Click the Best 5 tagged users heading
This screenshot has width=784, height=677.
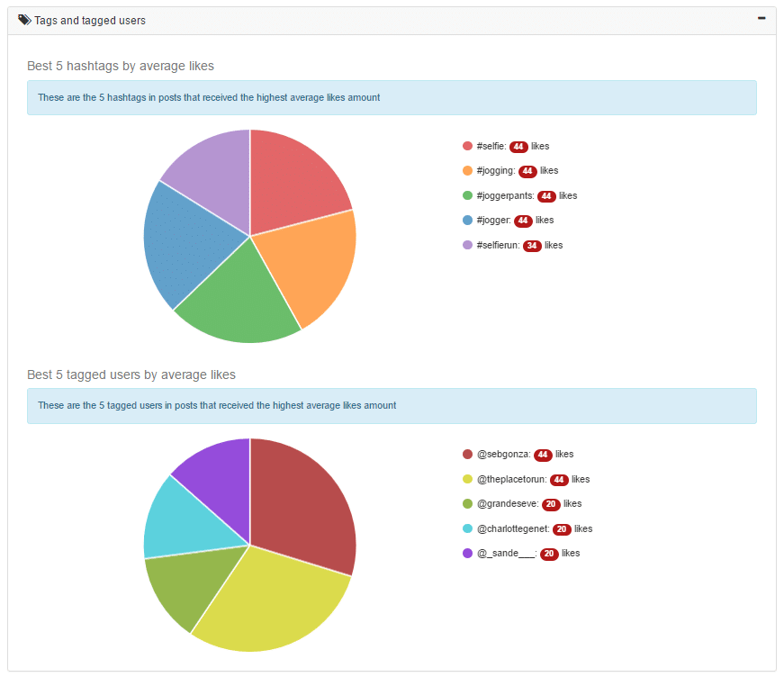(x=131, y=375)
